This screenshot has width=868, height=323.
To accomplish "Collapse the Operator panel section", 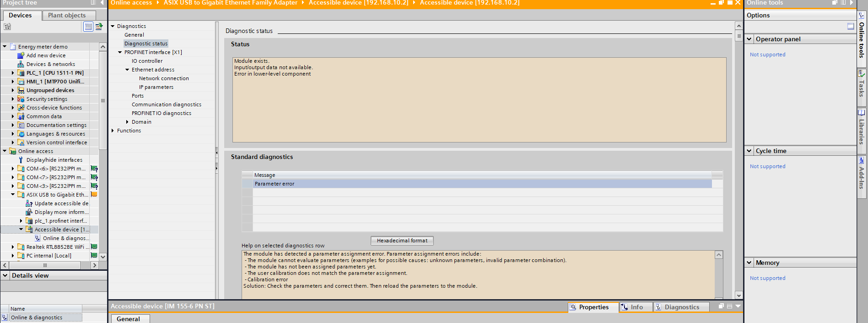I will click(749, 39).
